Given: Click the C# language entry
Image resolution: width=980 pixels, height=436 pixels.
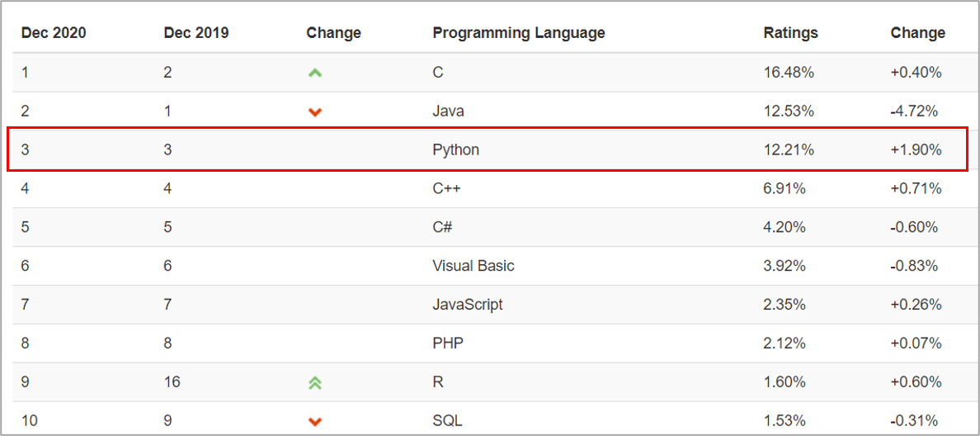Looking at the screenshot, I should [x=442, y=227].
